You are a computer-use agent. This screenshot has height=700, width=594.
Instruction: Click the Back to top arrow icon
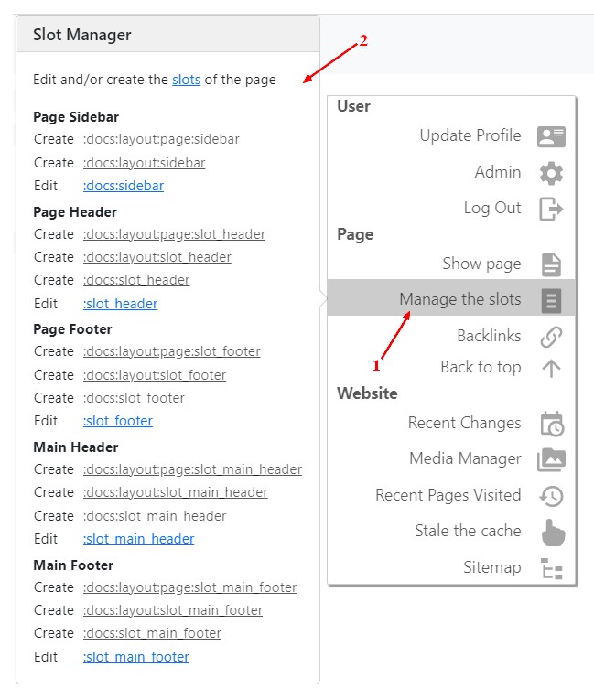click(x=551, y=368)
